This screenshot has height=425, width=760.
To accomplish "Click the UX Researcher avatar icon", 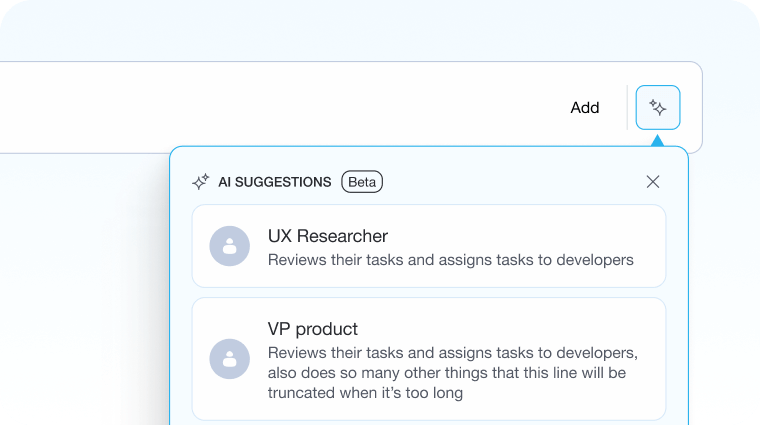I will (229, 246).
